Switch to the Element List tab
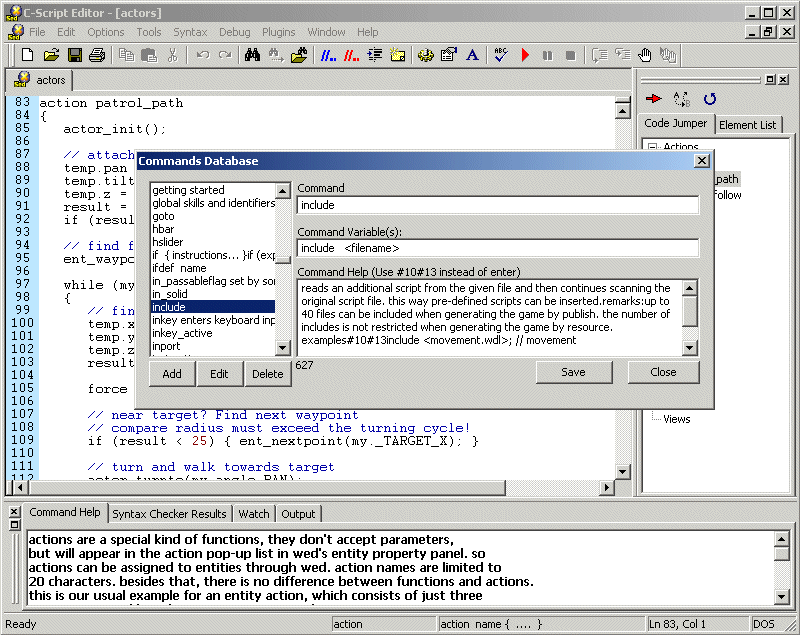The image size is (800, 635). 746,124
